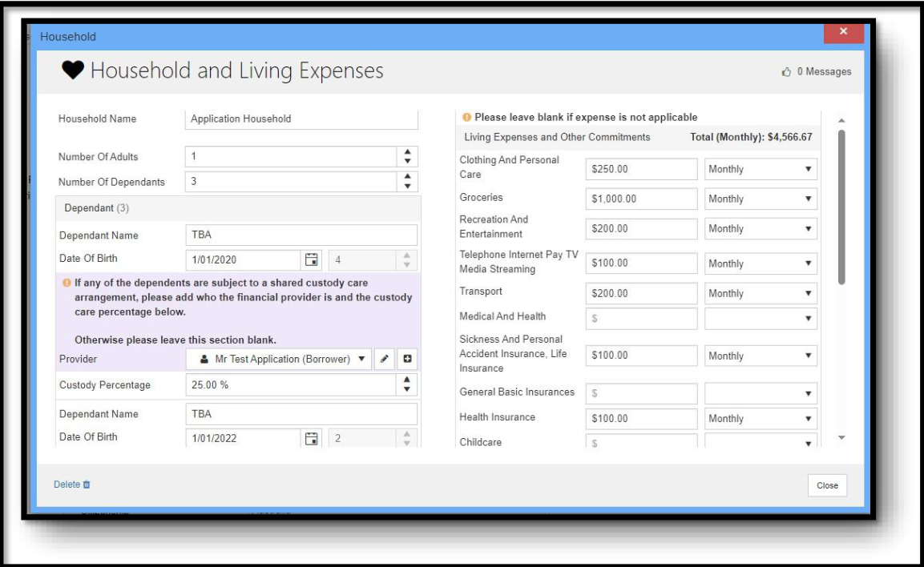924x567 pixels.
Task: Open Groceries frequency dropdown
Action: tap(761, 199)
